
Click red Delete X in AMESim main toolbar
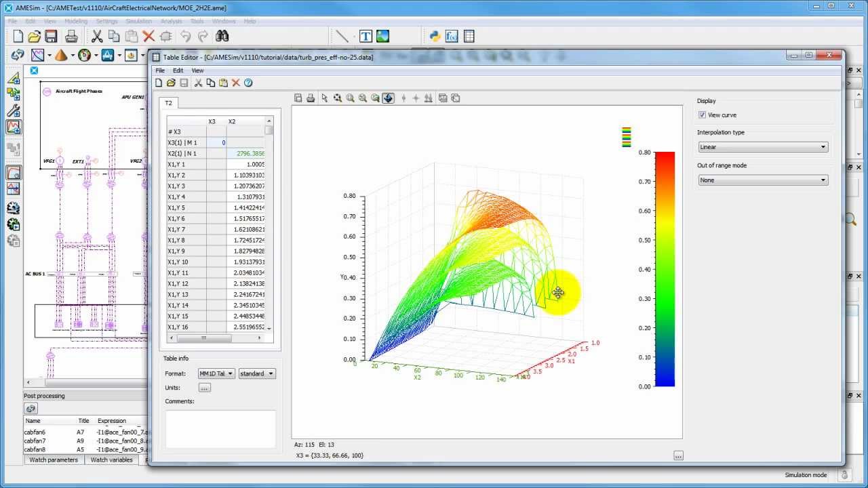pyautogui.click(x=149, y=37)
